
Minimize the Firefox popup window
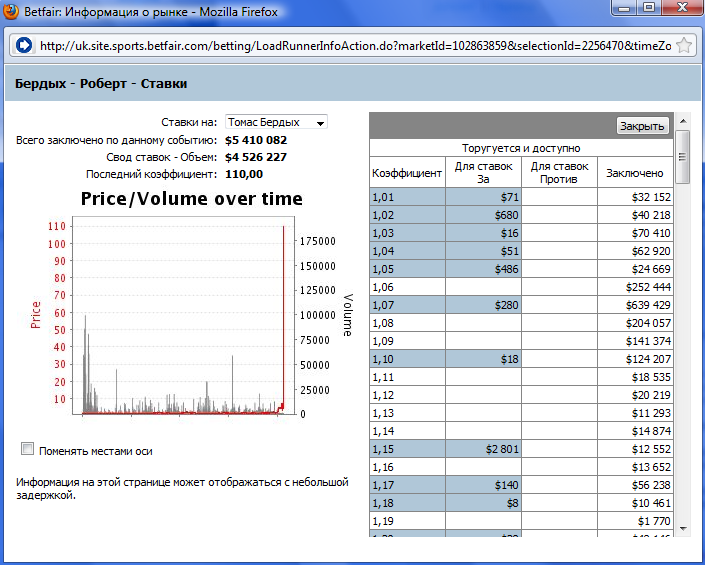pyautogui.click(x=624, y=10)
